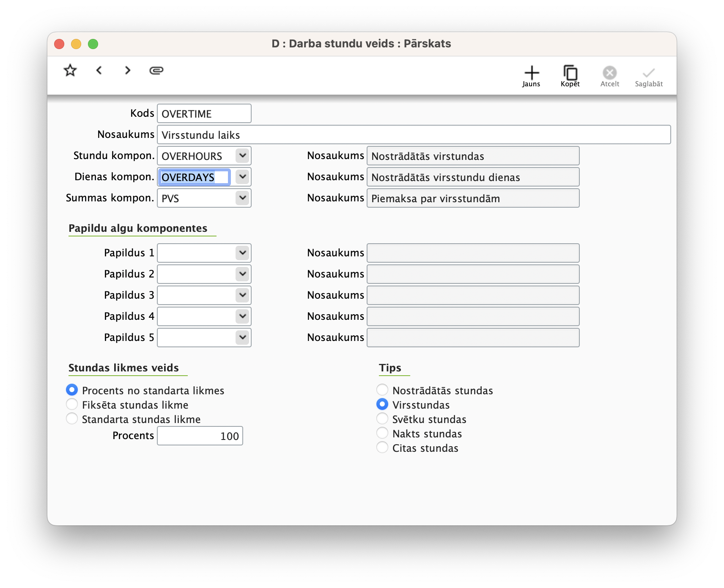Screen dimensions: 724x588
Task: Expand Papildus 2 dropdown
Action: click(x=243, y=274)
